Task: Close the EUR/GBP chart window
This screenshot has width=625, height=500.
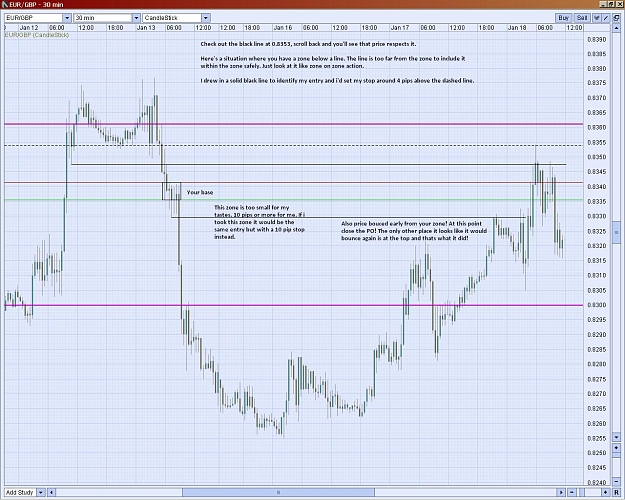Action: coord(619,4)
